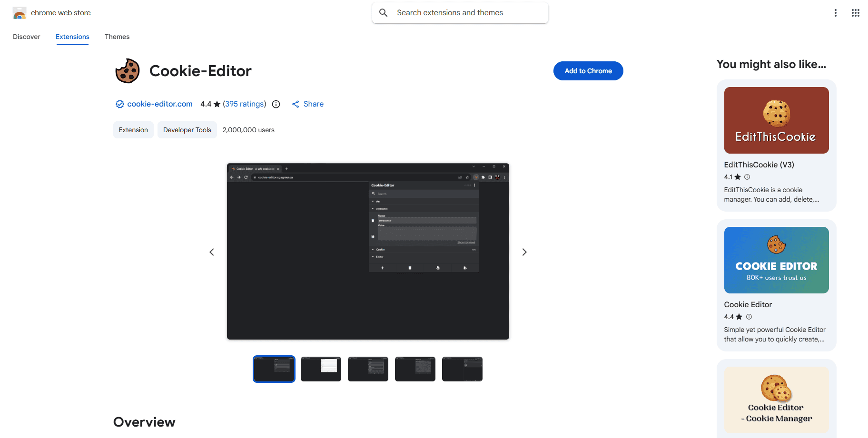Open the cookie-editor.com website link
This screenshot has height=438, width=868.
(160, 104)
